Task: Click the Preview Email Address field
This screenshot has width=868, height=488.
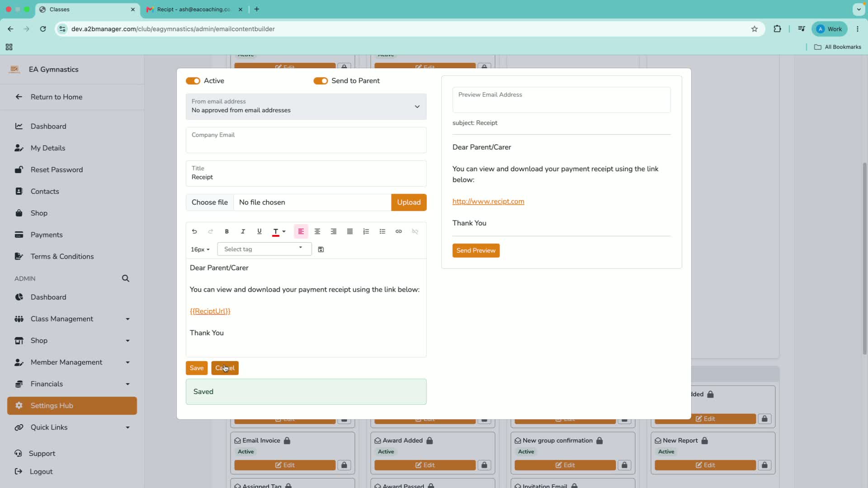Action: [561, 100]
